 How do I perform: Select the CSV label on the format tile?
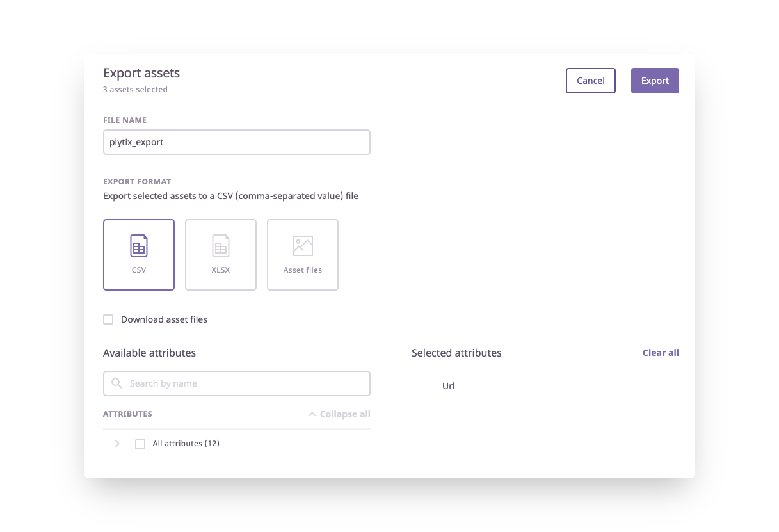pos(139,270)
